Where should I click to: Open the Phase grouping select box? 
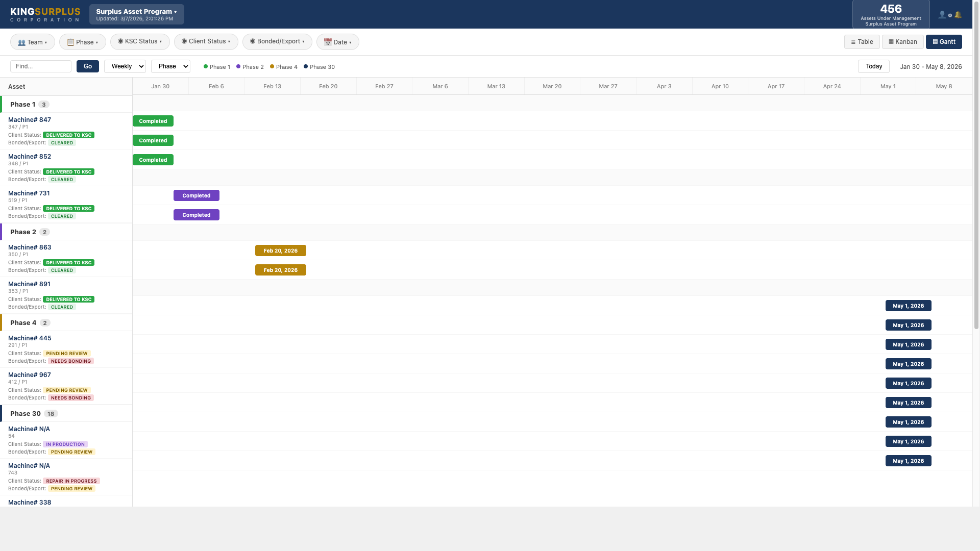click(170, 66)
